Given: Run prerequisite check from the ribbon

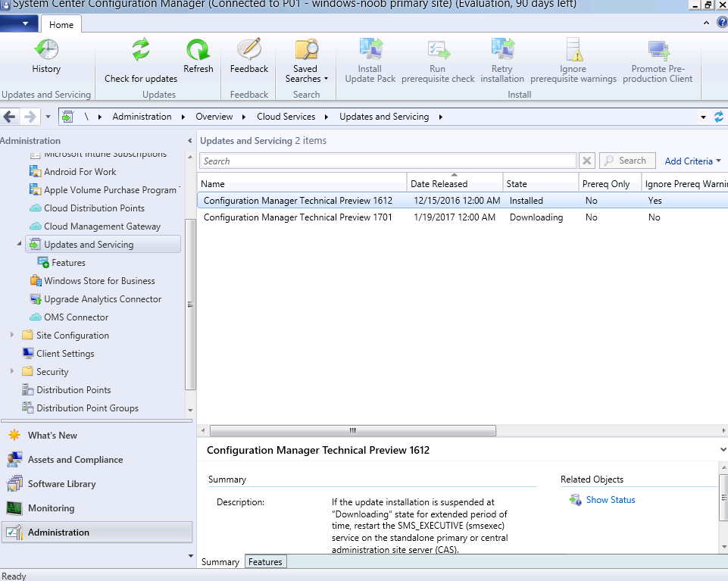Looking at the screenshot, I should (x=438, y=61).
